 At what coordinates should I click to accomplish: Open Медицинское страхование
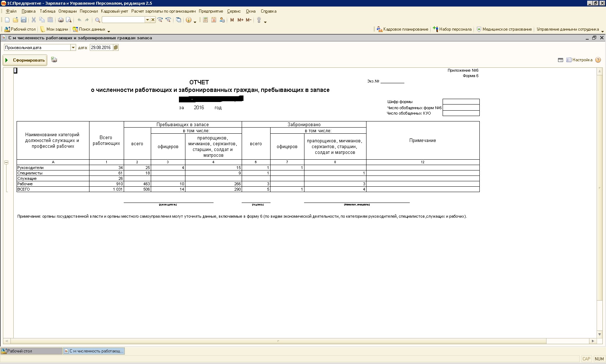[x=504, y=29]
